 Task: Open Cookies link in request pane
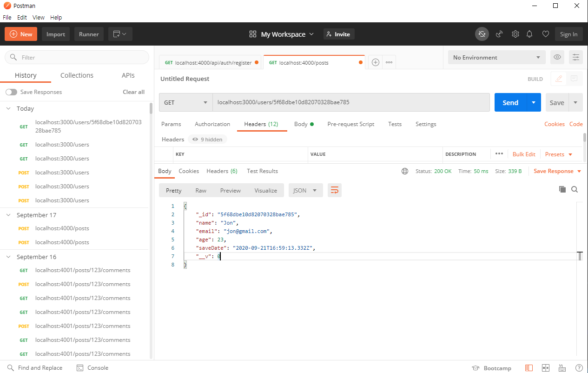pos(555,124)
